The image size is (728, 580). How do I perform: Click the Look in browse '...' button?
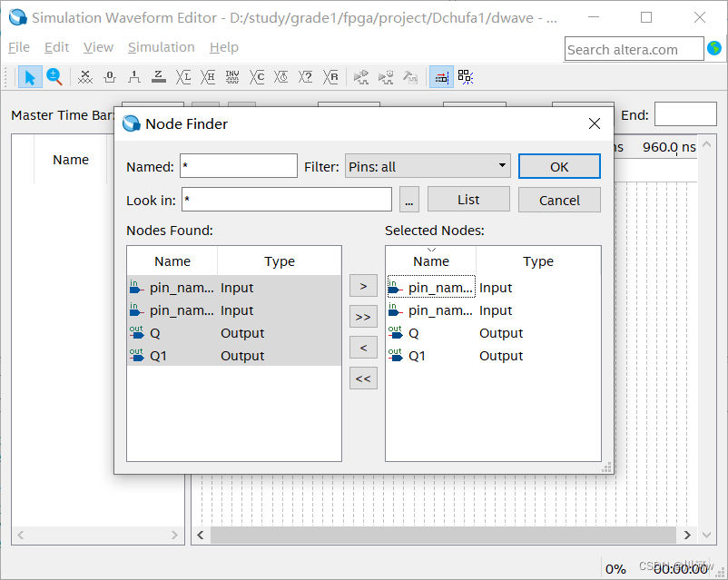tap(409, 200)
